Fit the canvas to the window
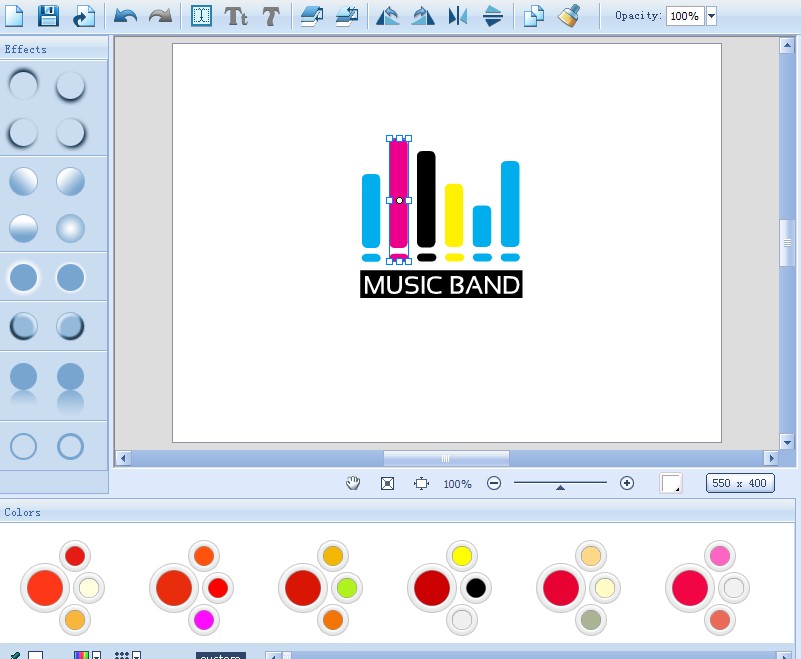The image size is (801, 659). 387,483
